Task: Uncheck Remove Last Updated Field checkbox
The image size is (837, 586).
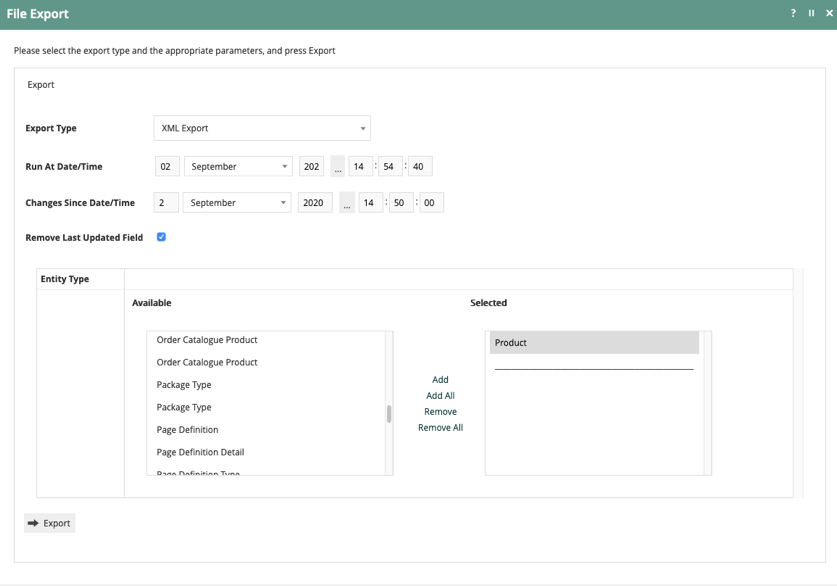Action: pyautogui.click(x=161, y=237)
